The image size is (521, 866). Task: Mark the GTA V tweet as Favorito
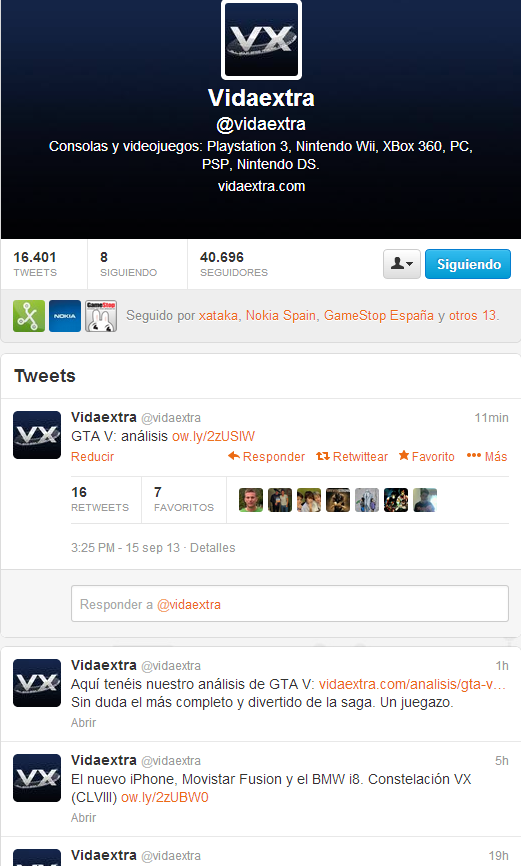click(427, 457)
